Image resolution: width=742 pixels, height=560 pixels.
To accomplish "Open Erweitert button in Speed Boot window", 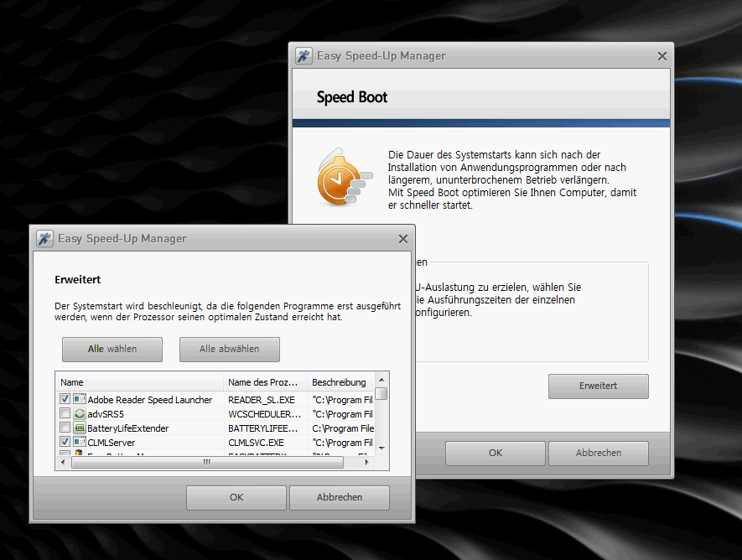I will 598,386.
